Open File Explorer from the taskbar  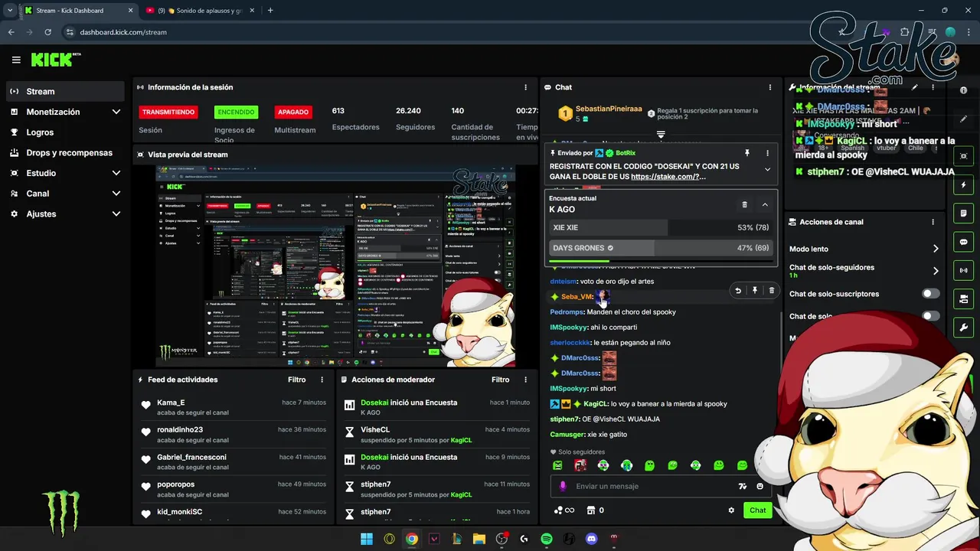point(479,539)
